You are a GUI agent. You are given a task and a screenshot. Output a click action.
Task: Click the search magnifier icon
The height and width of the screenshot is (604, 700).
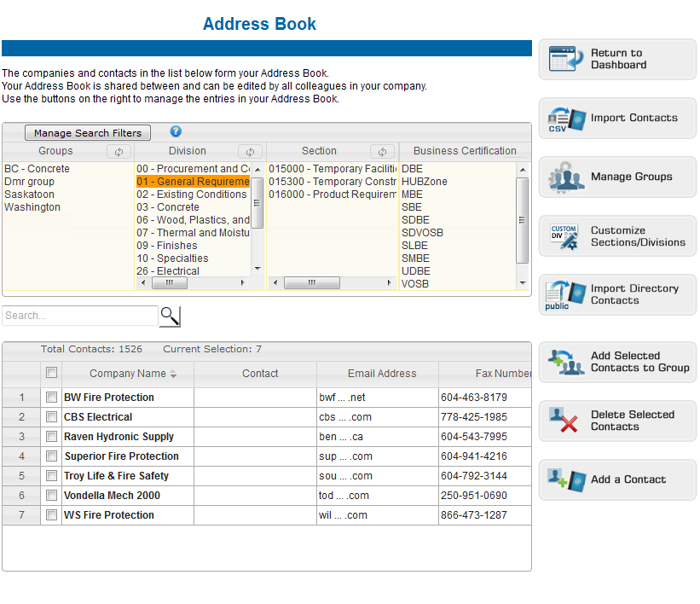point(169,316)
